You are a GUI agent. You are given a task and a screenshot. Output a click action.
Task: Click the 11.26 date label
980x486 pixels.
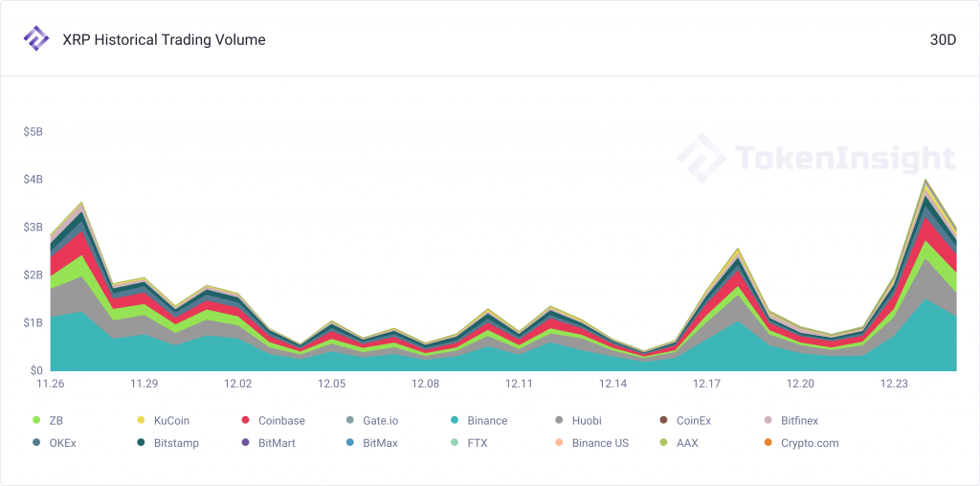pyautogui.click(x=51, y=384)
